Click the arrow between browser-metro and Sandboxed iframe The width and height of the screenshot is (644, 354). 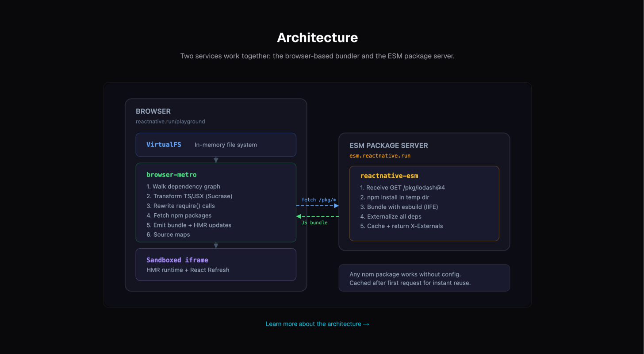coord(215,245)
